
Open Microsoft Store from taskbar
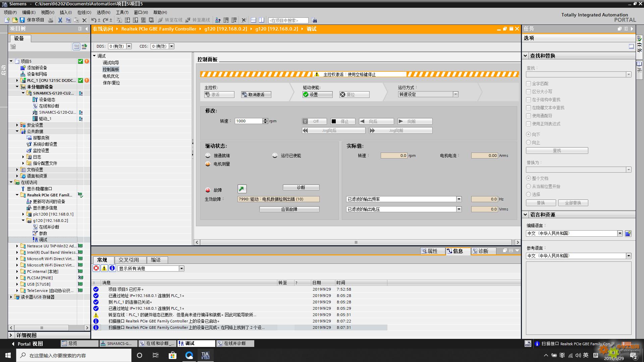point(172,355)
